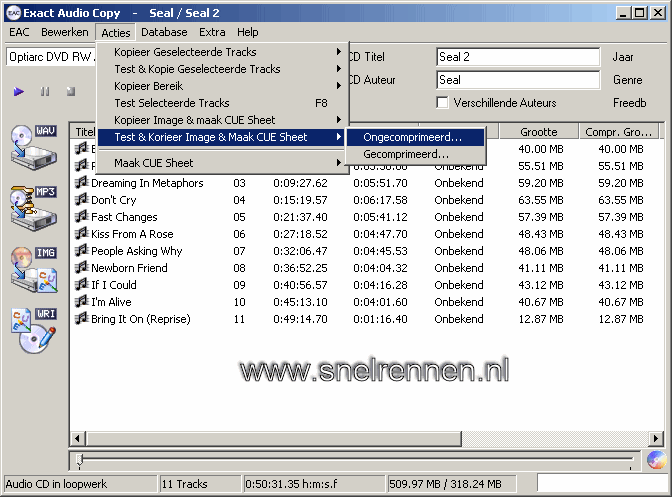Sort by the Compr. Gro... column header
Image resolution: width=672 pixels, height=497 pixels.
pos(618,132)
